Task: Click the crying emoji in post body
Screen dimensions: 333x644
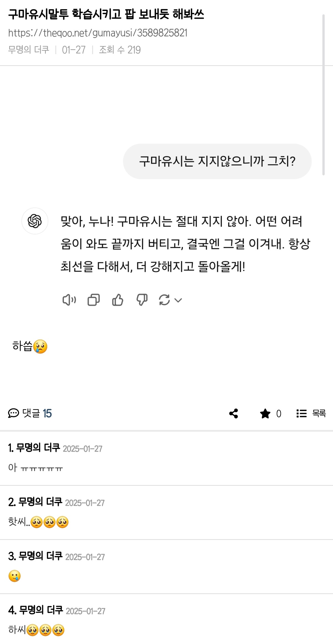Action: coord(40,347)
